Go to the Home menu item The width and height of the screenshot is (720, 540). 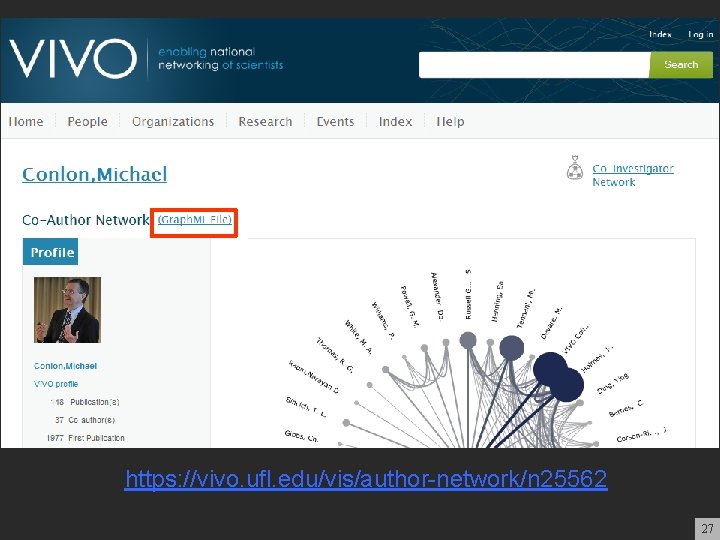[26, 122]
